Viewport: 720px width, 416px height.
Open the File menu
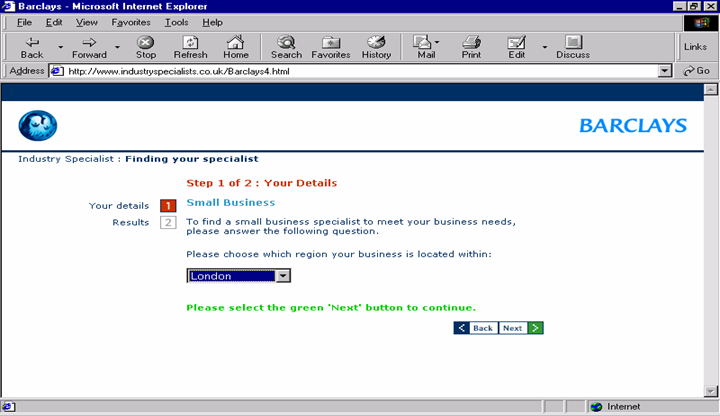[x=24, y=22]
